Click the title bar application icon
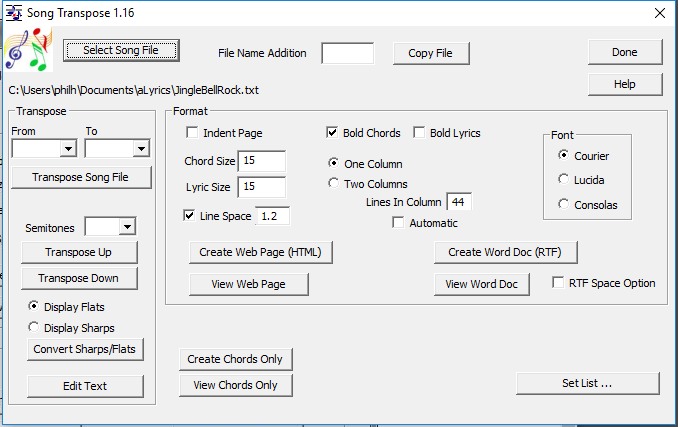This screenshot has height=427, width=678. coord(15,13)
